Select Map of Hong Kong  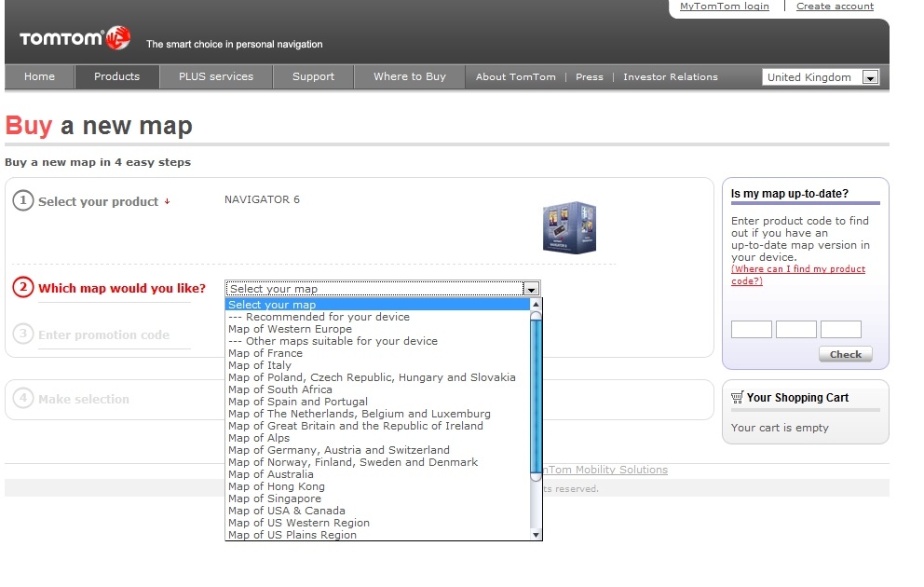(378, 486)
